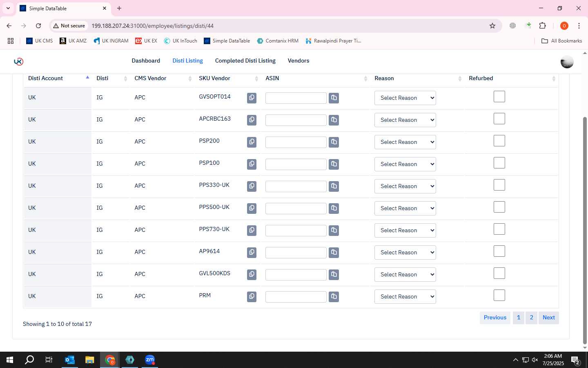This screenshot has width=588, height=368.
Task: Jump to results page 1
Action: (519, 317)
